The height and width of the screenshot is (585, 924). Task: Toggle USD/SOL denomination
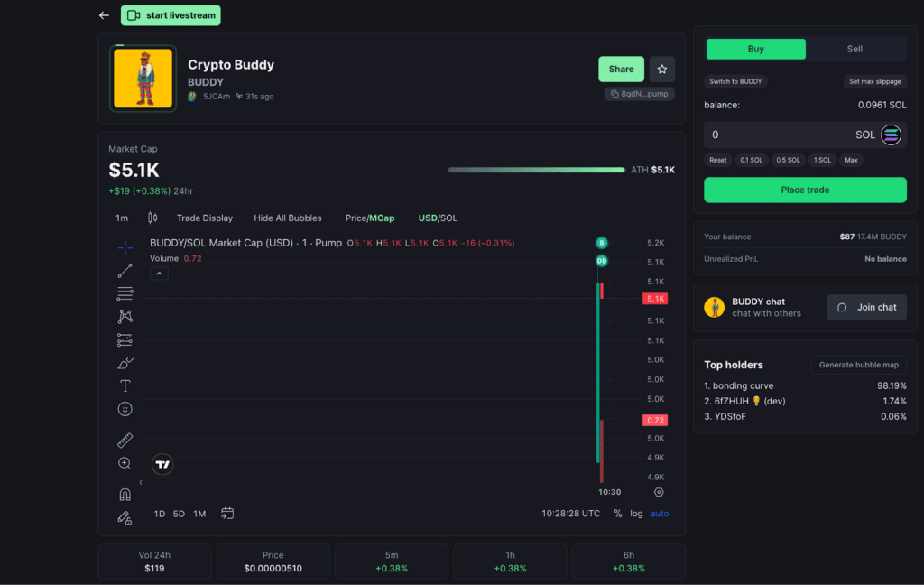click(x=438, y=218)
